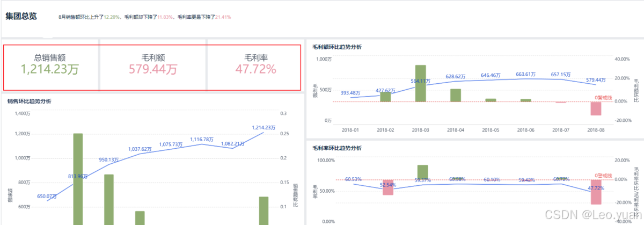This screenshot has width=644, height=225.
Task: Select the 663.61万 label in gross profit chart
Action: (x=525, y=74)
